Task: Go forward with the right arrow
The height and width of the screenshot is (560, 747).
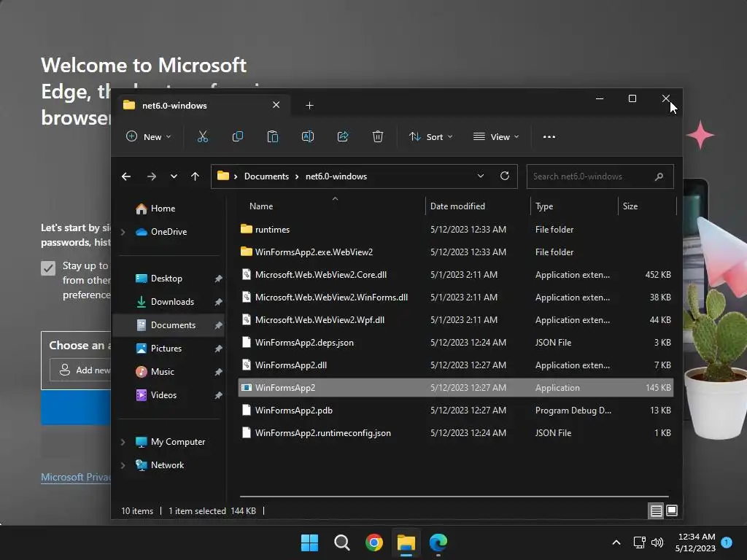Action: pyautogui.click(x=152, y=176)
